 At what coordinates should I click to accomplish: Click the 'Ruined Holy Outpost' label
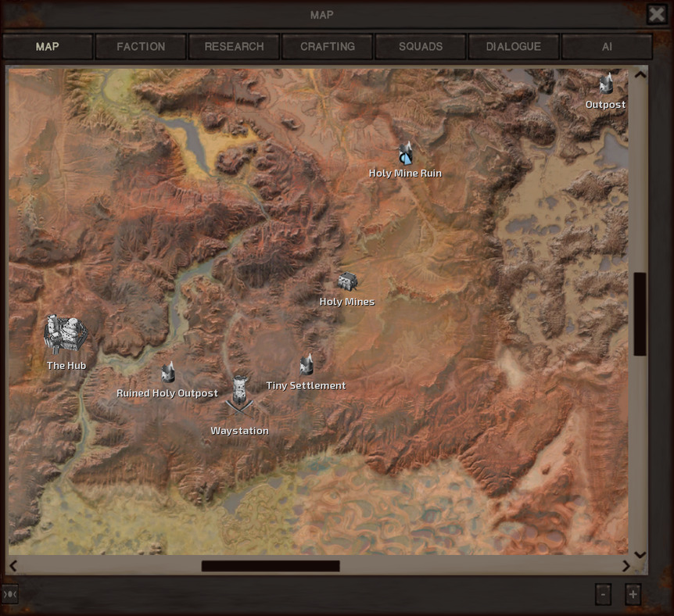click(x=167, y=393)
